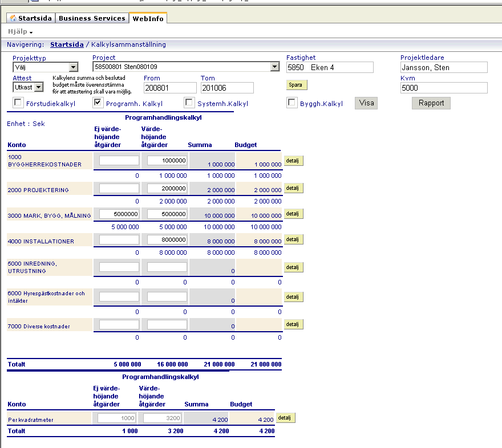The height and width of the screenshot is (448, 502).
Task: Click Ej värdehöjande field for 1000 Byggherrekostnader
Action: click(119, 161)
